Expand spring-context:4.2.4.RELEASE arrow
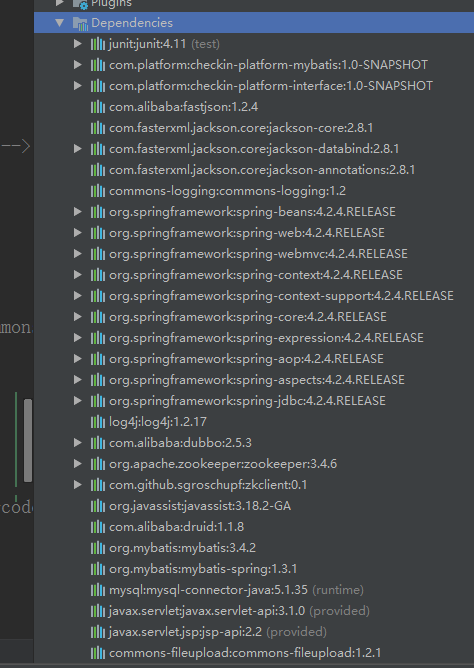This screenshot has width=474, height=668. coord(78,275)
